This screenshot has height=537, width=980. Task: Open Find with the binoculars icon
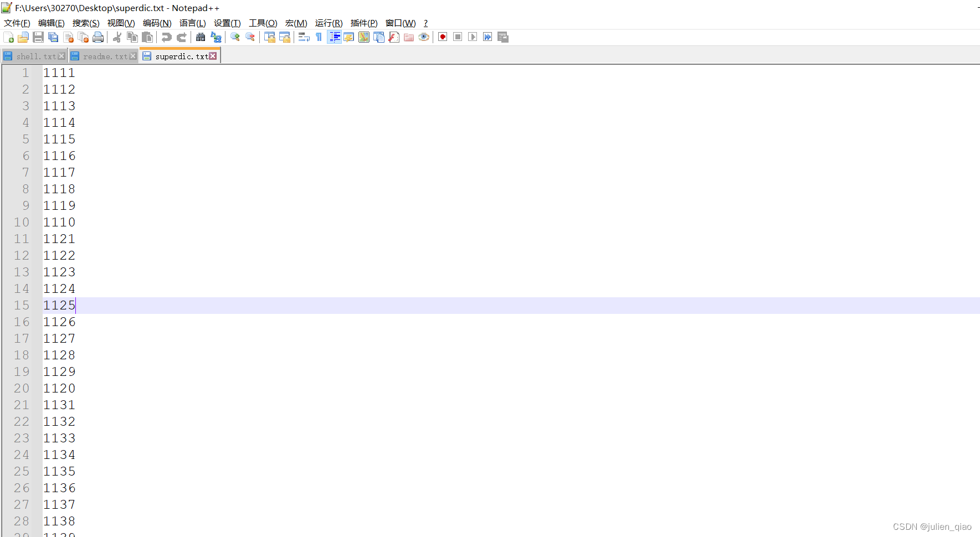tap(201, 37)
